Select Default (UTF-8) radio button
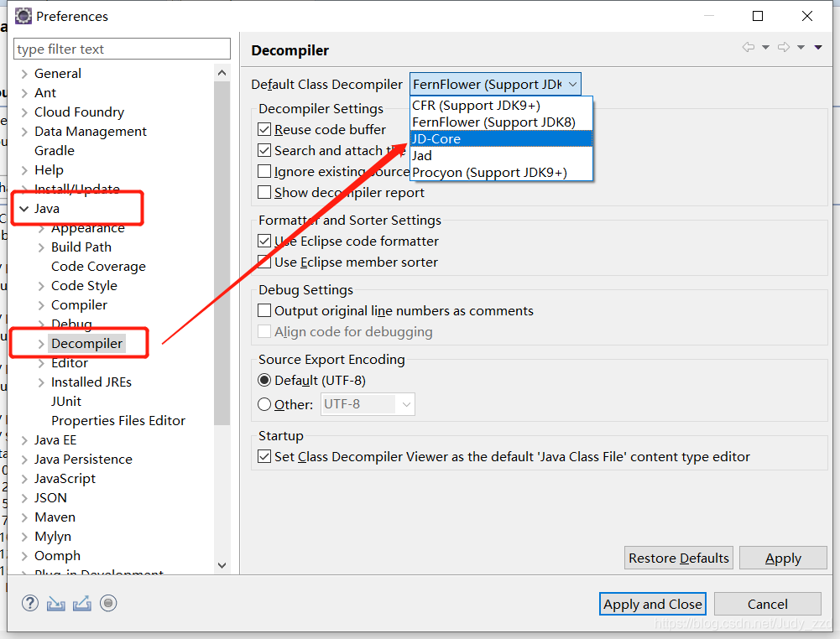Viewport: 840px width, 639px height. click(264, 380)
